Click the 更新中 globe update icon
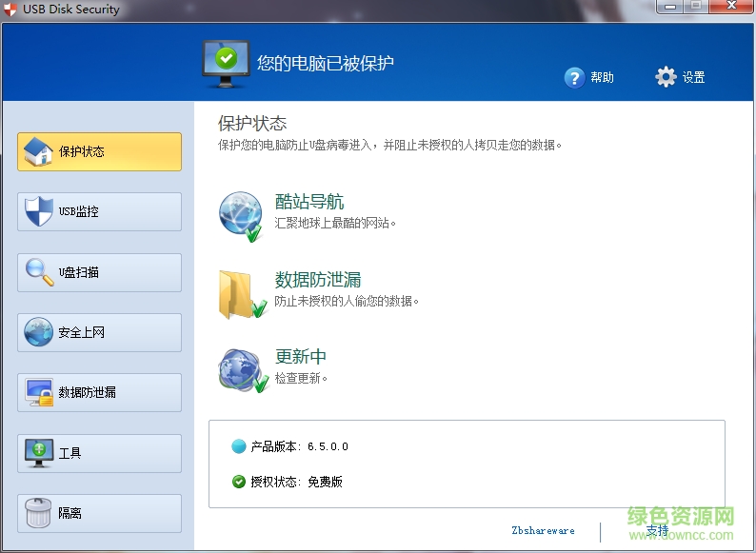Viewport: 756px width, 553px height. pyautogui.click(x=243, y=370)
